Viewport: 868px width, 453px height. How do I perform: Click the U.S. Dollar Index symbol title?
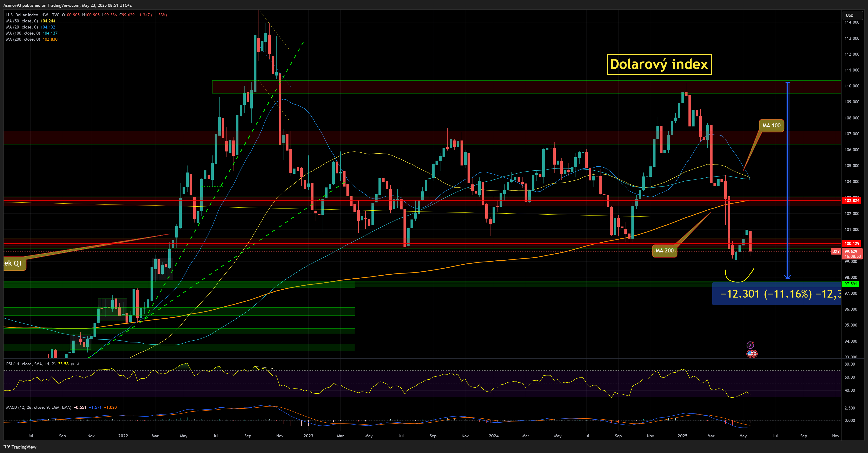tap(22, 15)
